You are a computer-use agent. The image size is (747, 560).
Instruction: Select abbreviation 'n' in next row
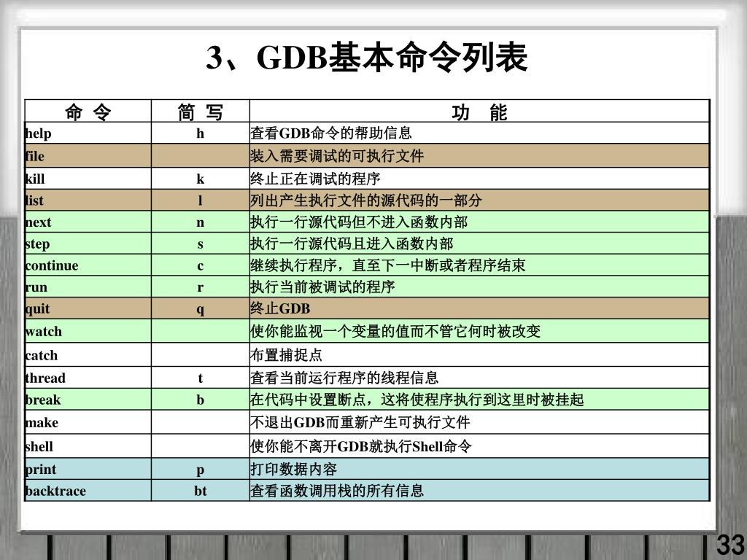(x=200, y=223)
